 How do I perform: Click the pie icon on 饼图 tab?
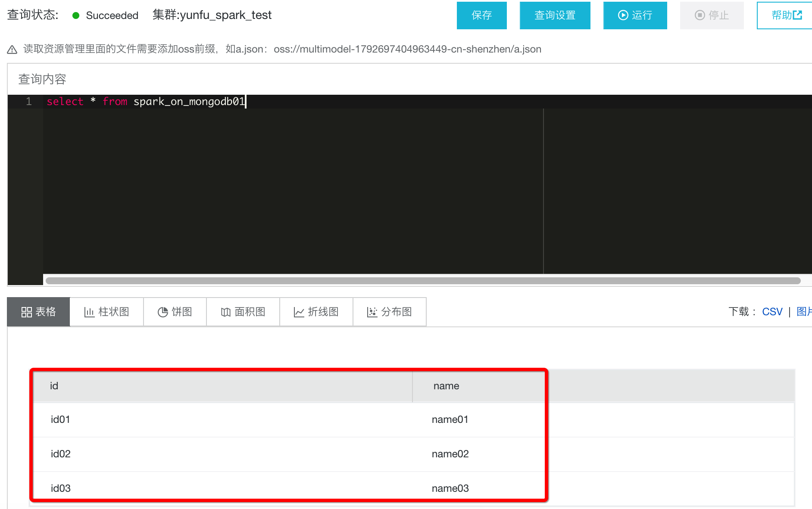click(x=163, y=312)
